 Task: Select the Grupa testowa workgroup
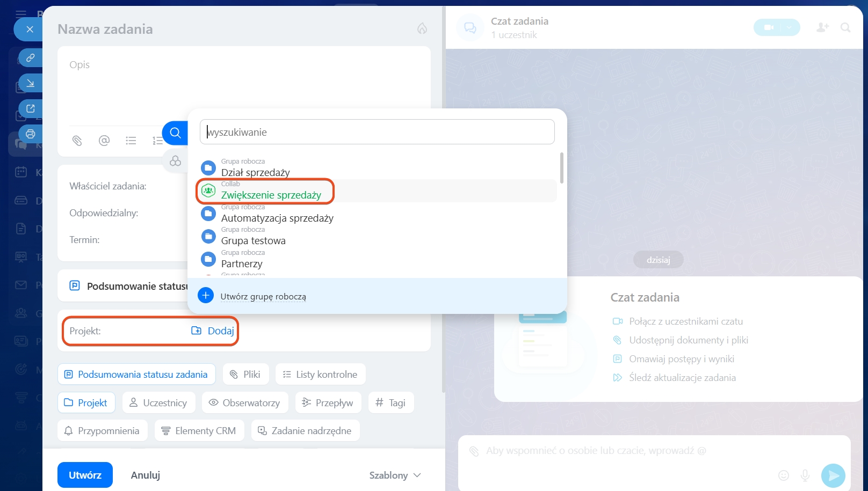point(378,236)
